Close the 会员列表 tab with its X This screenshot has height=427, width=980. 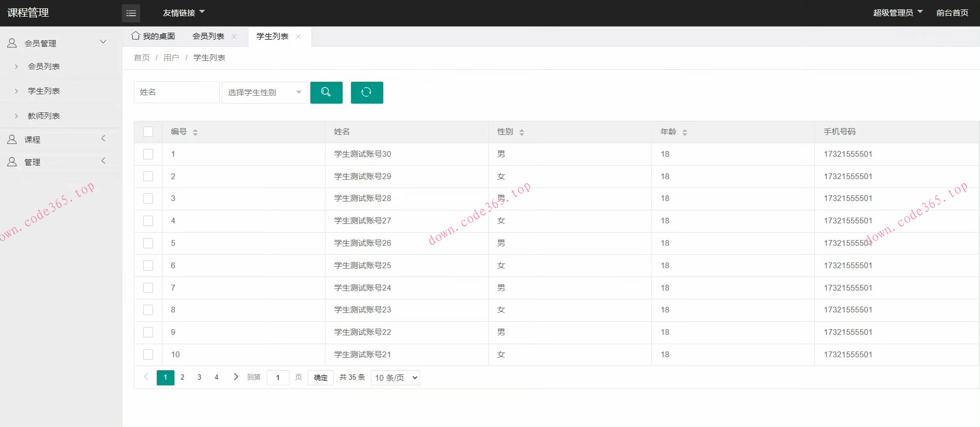(x=234, y=36)
